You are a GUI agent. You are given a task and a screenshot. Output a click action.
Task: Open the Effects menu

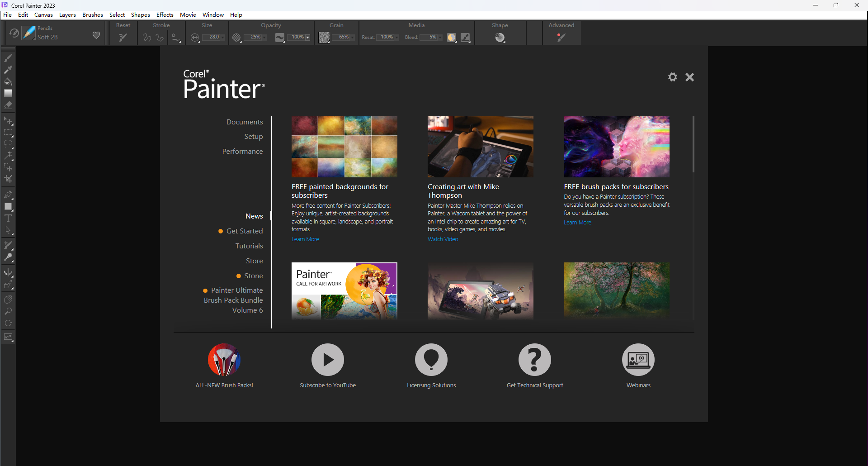[165, 15]
